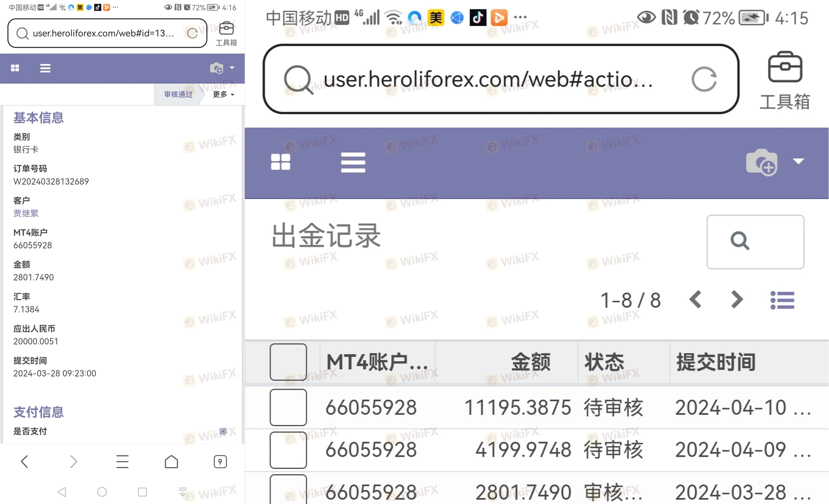Click right browser URL address field
The height and width of the screenshot is (504, 829).
point(488,79)
